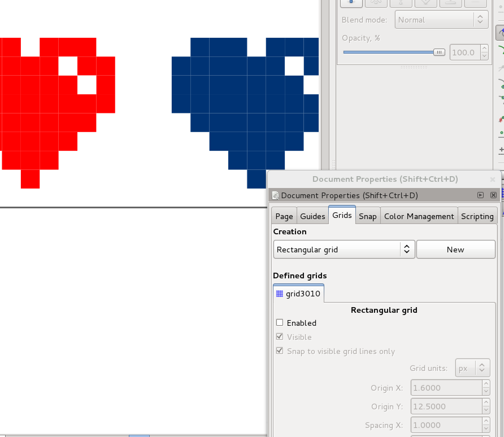Screen dimensions: 504x437
Task: Increase Origin X using up arrow
Action: (x=486, y=384)
